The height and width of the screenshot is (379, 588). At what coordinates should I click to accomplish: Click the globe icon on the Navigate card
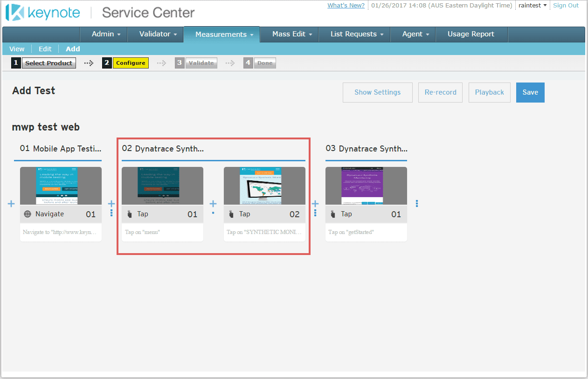(x=28, y=214)
